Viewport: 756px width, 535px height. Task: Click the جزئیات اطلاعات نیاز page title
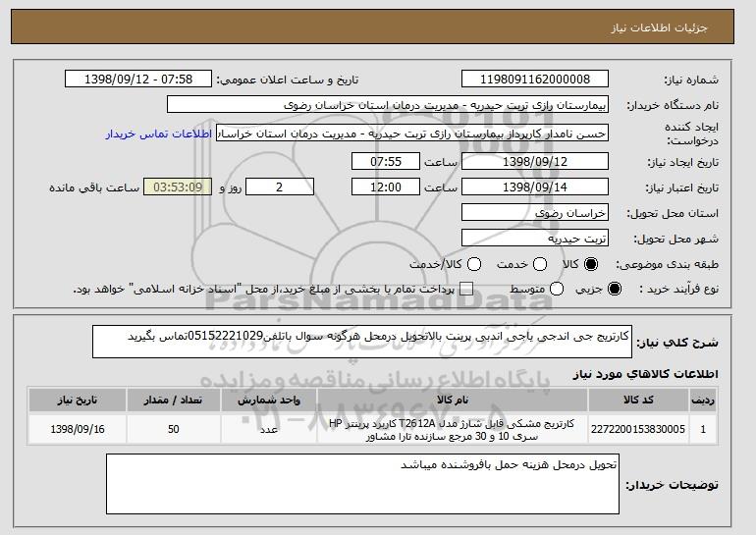(x=659, y=27)
